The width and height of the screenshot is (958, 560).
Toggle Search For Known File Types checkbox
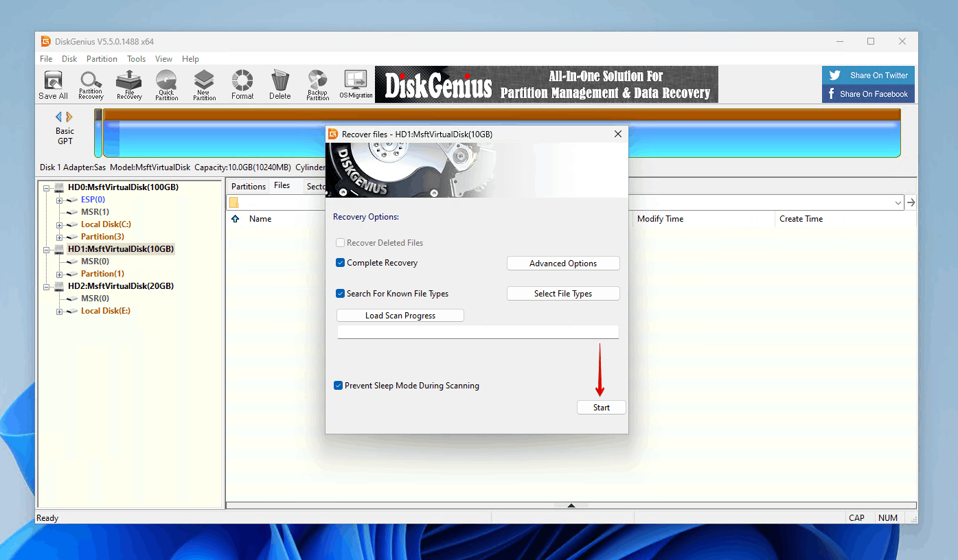(x=340, y=294)
